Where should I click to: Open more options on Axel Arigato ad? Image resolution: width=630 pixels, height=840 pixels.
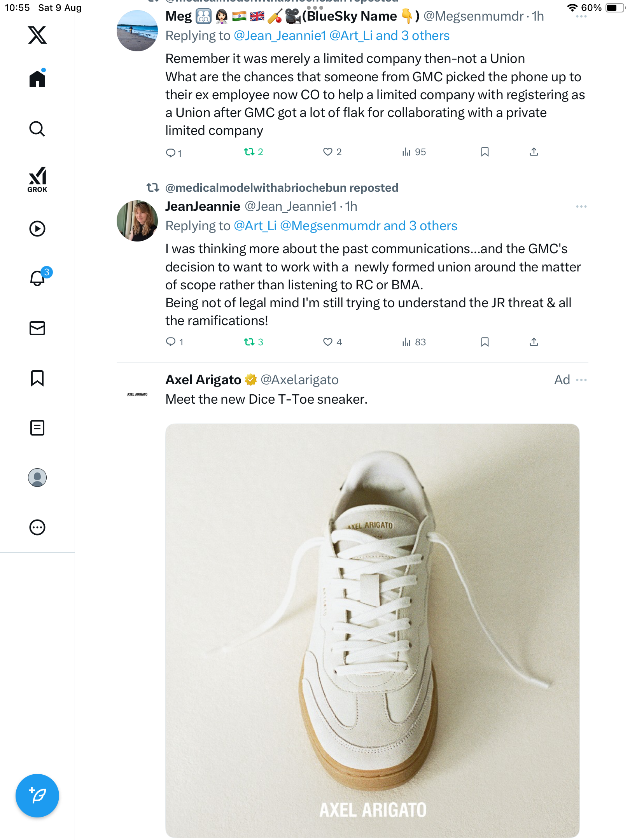(x=581, y=380)
